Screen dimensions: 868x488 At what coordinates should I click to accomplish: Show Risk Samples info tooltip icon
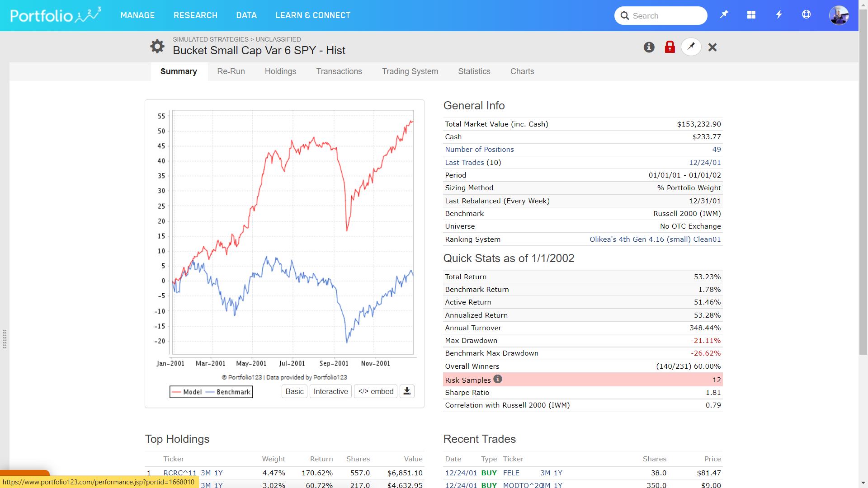tap(498, 379)
